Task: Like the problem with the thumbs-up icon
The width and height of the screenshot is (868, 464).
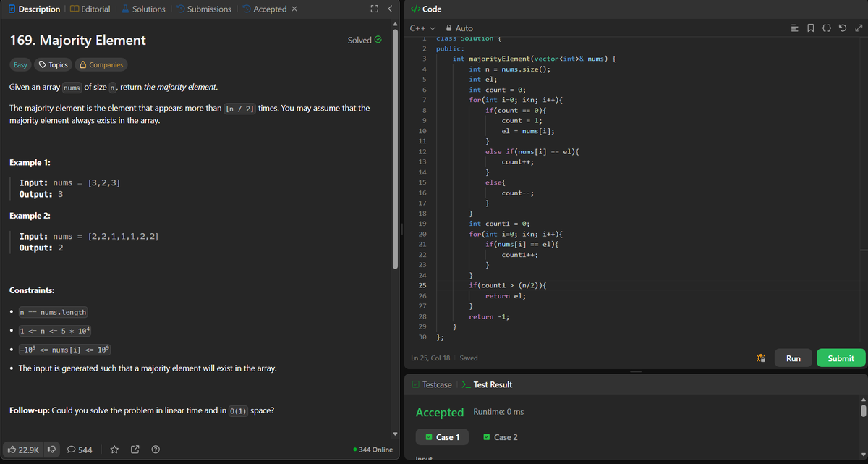Action: [x=23, y=450]
